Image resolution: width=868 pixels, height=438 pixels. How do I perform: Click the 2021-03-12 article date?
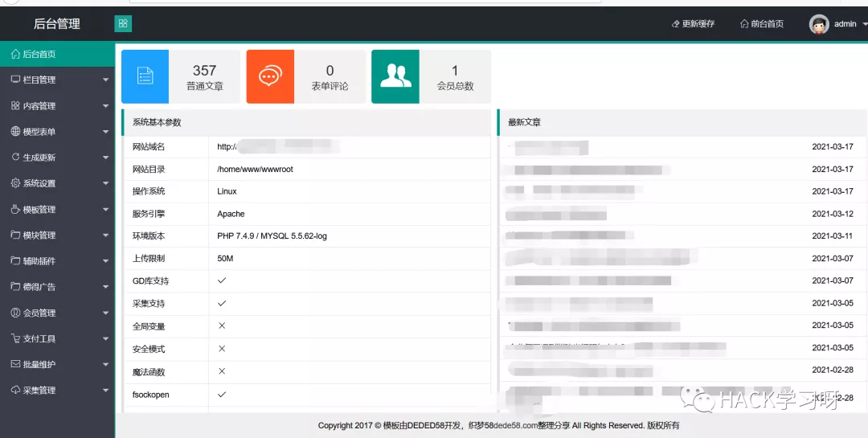point(833,214)
